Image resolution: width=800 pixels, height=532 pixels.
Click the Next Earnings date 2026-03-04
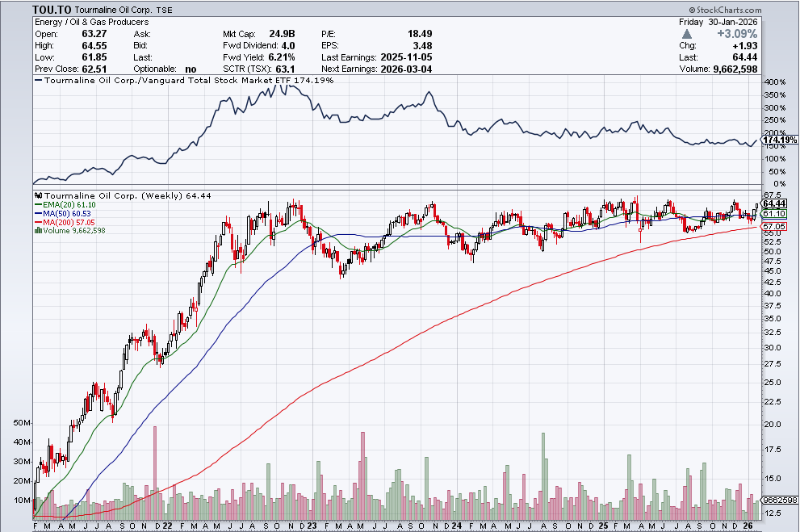(406, 69)
